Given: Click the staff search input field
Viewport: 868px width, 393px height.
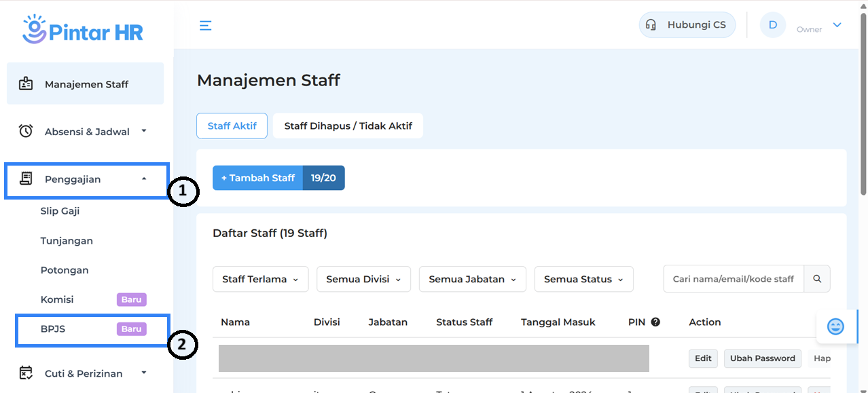Looking at the screenshot, I should [733, 279].
